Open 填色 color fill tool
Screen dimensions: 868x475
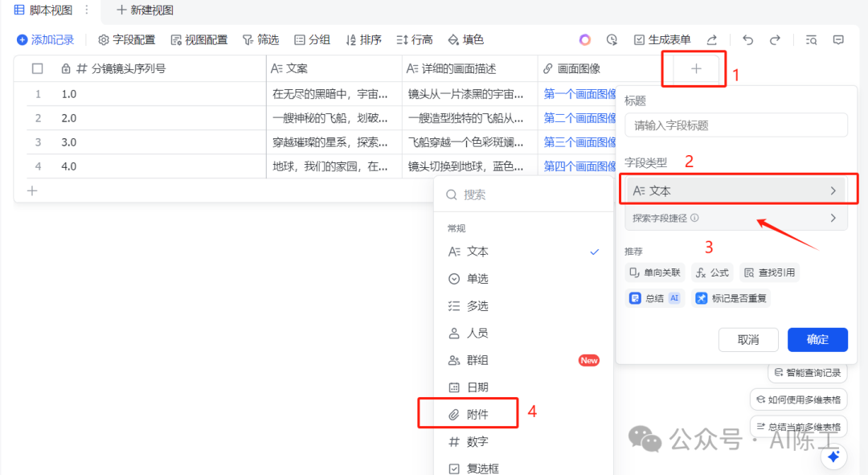pos(465,39)
